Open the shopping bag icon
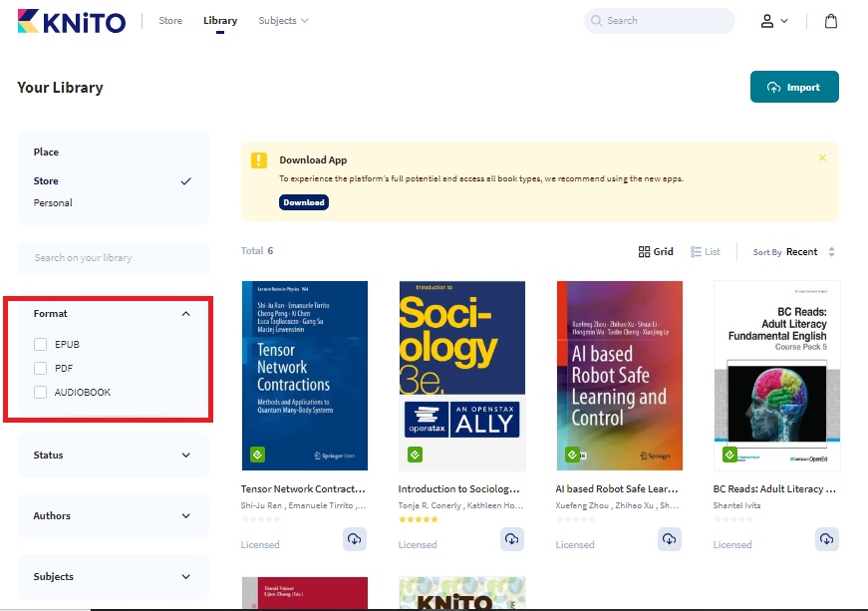The height and width of the screenshot is (611, 868). (830, 21)
